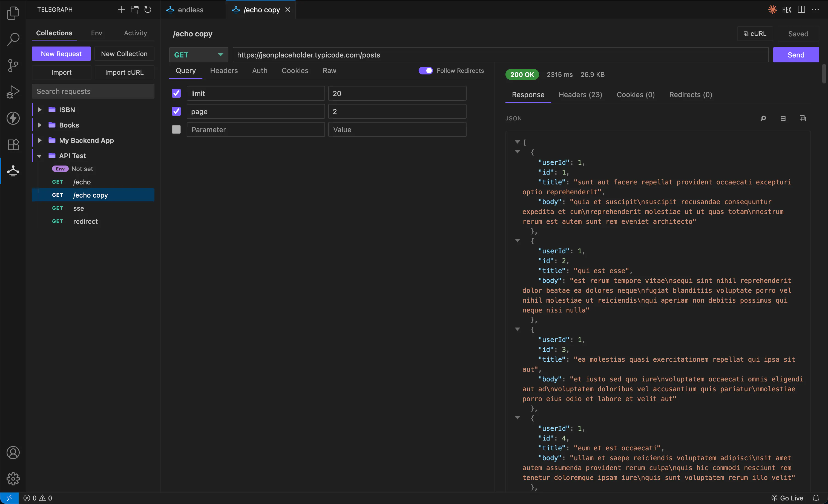Collapse the root JSON array bracket
The image size is (828, 504).
[517, 142]
